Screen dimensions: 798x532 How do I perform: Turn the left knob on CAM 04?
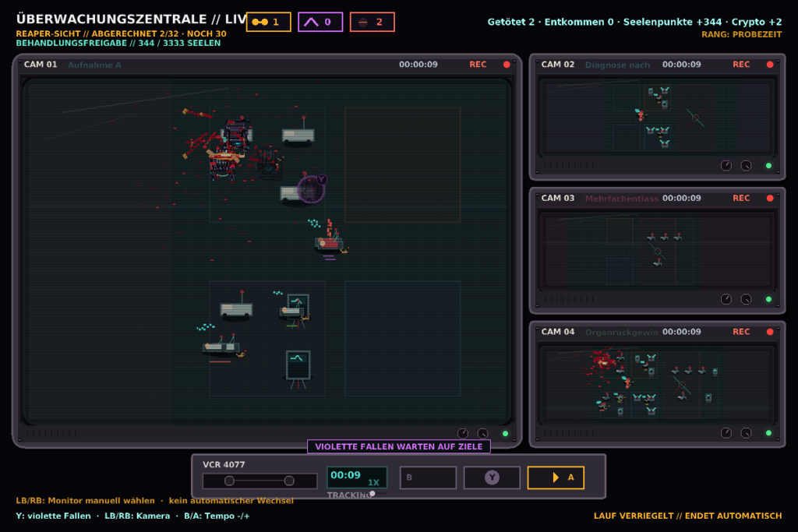point(726,433)
